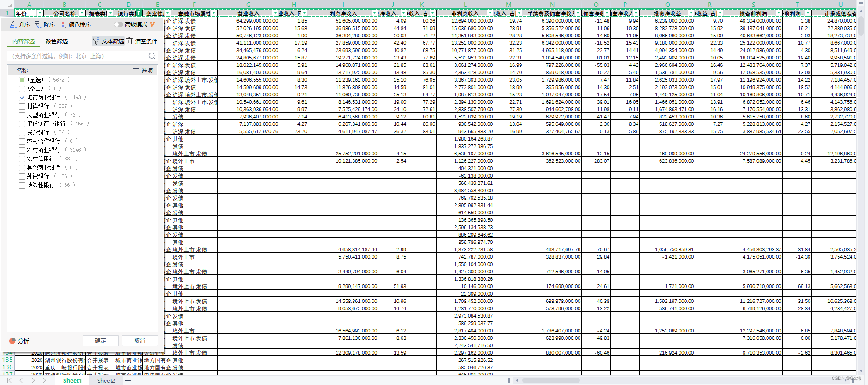Check the 政策性银行 checkbox

coord(22,185)
